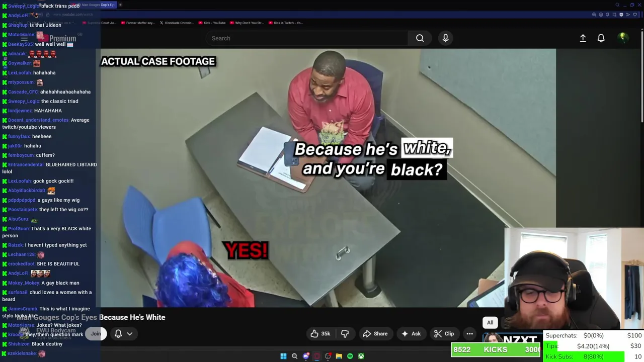The width and height of the screenshot is (644, 362).
Task: Click chat user Sweepy_Logic 'the classic triad'
Action: (43, 101)
